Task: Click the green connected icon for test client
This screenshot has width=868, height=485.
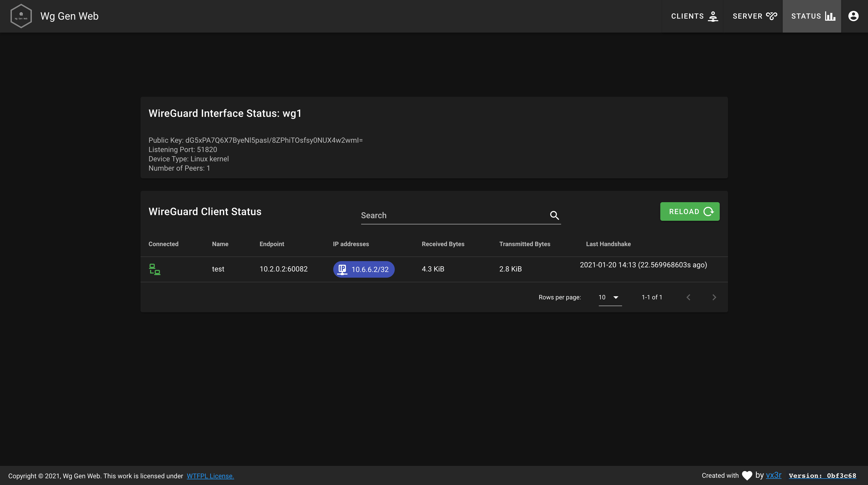Action: tap(155, 269)
